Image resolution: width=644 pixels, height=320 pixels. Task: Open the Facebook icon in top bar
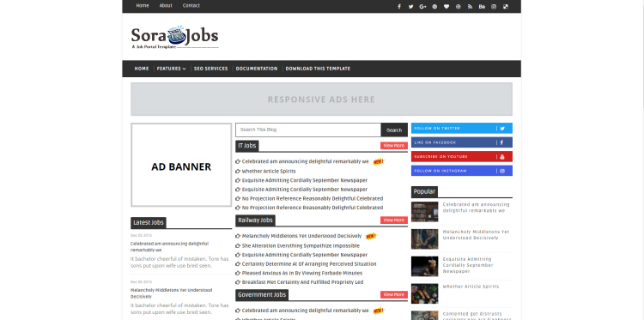pos(399,7)
